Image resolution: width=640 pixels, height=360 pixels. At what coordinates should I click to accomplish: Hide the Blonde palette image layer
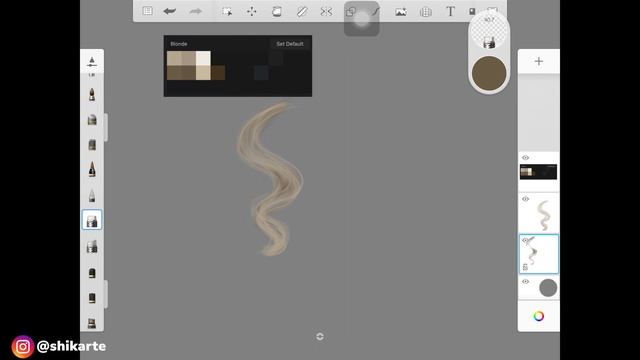(525, 158)
